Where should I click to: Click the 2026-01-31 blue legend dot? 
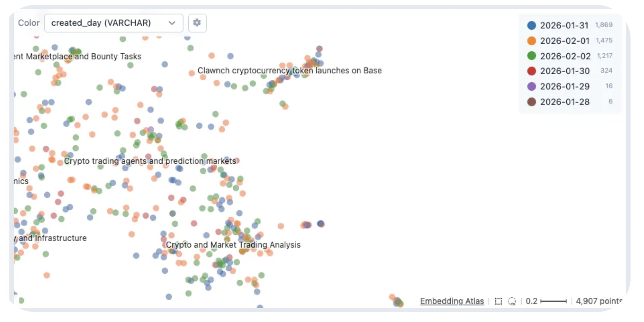531,25
